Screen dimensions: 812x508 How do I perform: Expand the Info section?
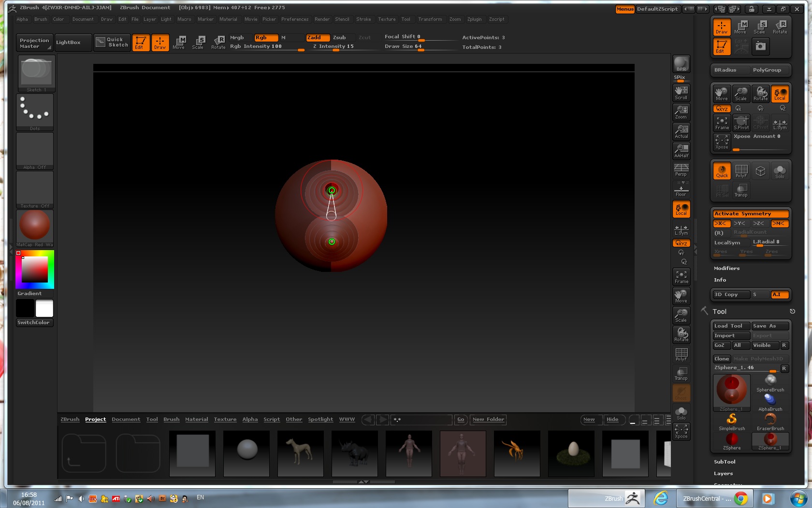coord(720,280)
